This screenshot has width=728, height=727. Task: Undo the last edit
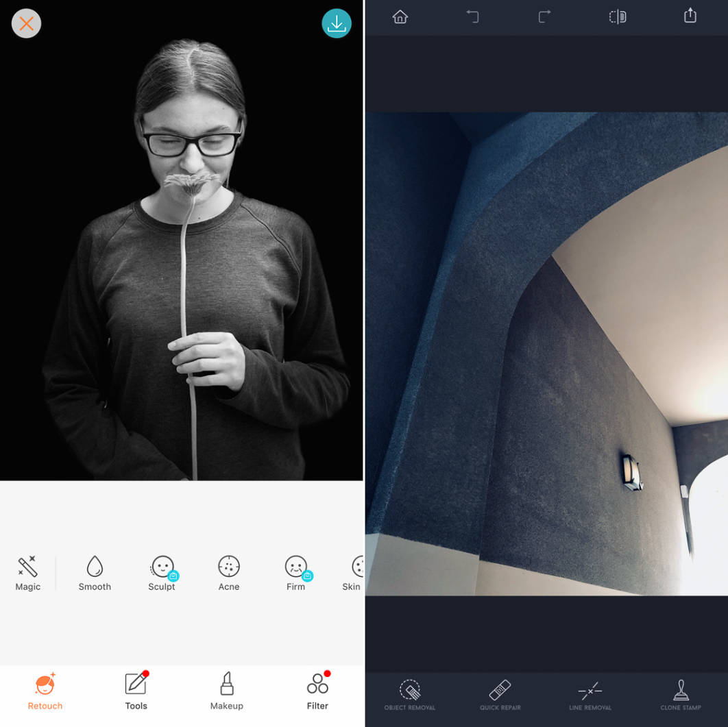pyautogui.click(x=473, y=17)
